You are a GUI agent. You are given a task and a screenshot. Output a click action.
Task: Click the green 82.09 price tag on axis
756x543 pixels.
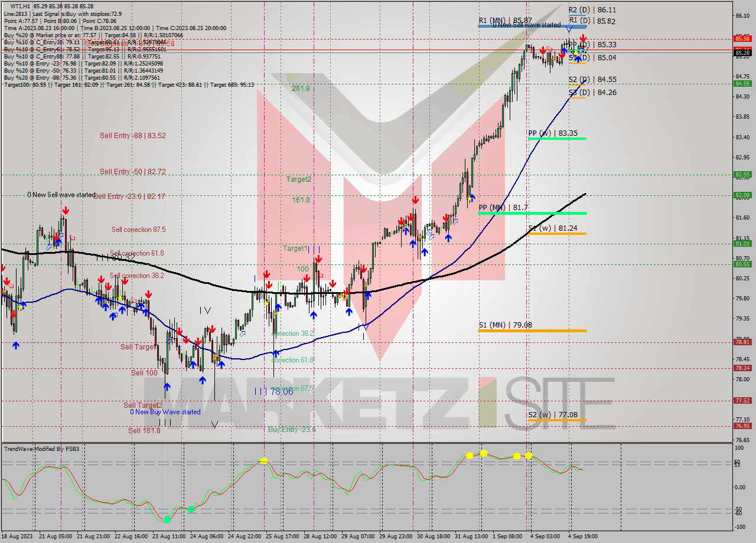click(742, 195)
